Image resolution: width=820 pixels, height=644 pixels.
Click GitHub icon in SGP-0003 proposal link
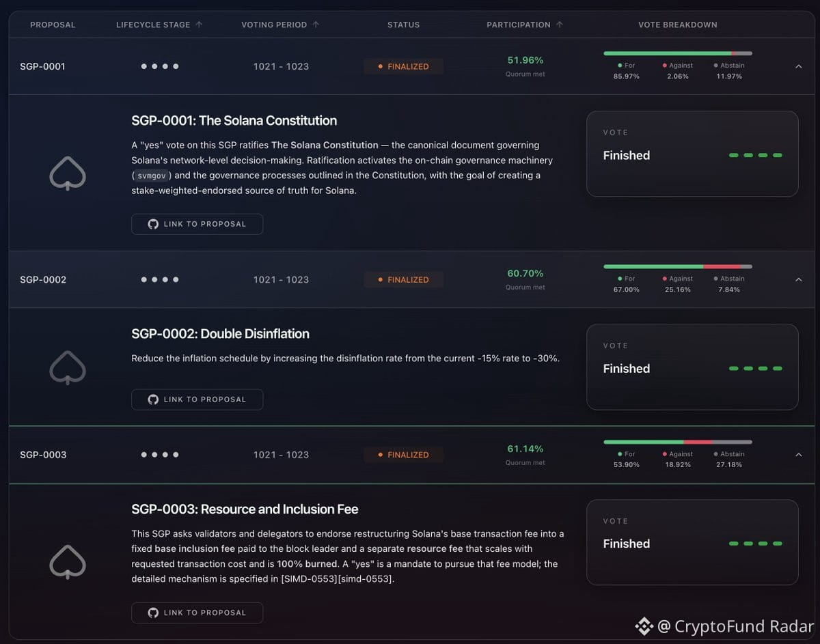coord(153,613)
